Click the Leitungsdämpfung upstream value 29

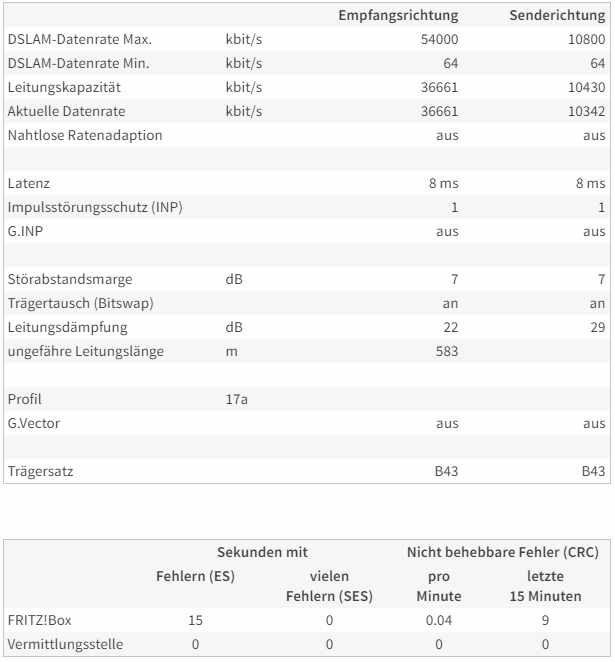(x=597, y=328)
